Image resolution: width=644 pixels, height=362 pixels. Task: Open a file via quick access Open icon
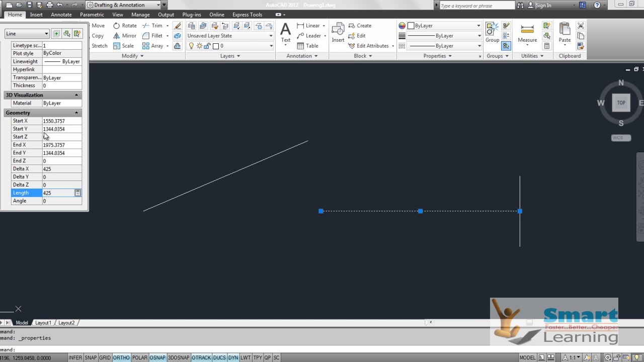tap(19, 5)
